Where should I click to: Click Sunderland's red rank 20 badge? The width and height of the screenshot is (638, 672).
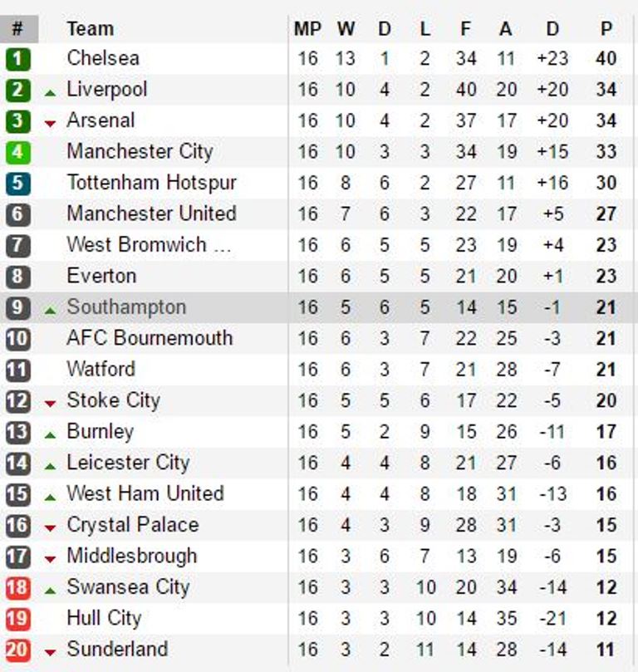click(17, 650)
